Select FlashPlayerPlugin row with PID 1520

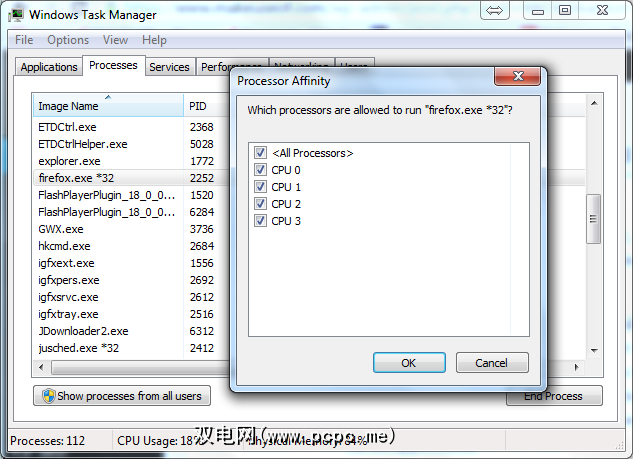[131, 195]
